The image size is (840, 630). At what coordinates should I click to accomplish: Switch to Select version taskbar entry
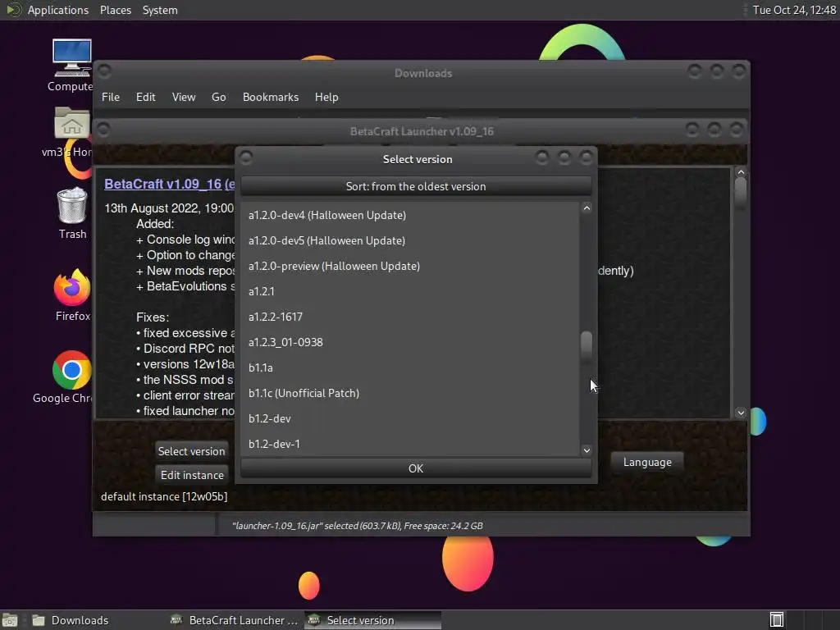pos(373,620)
